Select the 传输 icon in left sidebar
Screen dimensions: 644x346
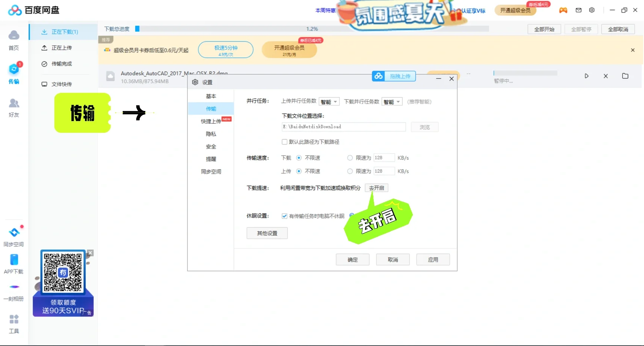[14, 69]
